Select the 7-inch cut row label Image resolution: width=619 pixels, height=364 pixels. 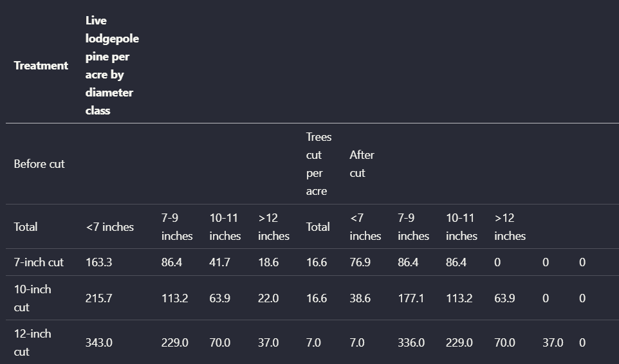(39, 262)
